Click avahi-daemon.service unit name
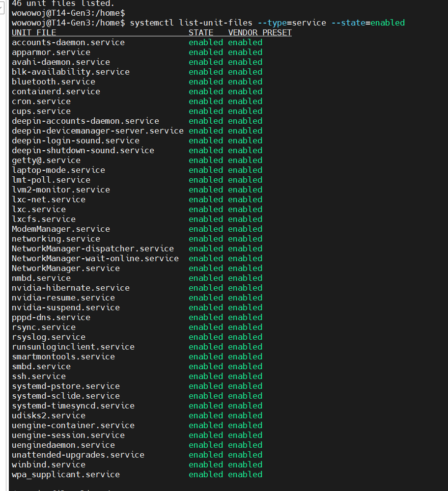 click(x=61, y=62)
